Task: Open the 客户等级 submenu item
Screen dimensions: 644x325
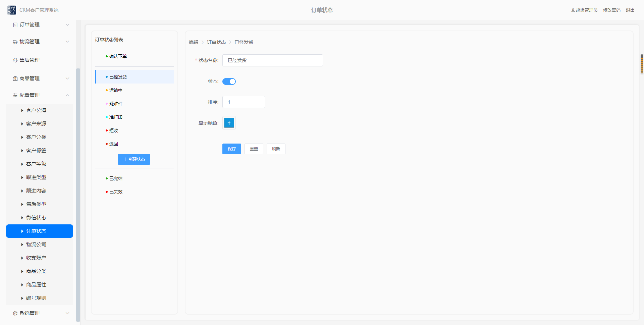Action: click(x=40, y=164)
